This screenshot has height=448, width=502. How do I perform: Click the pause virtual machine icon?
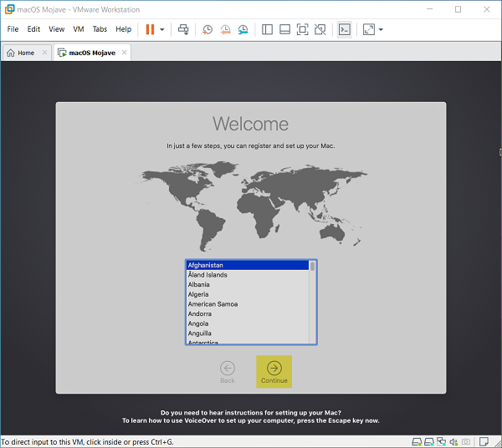[150, 29]
